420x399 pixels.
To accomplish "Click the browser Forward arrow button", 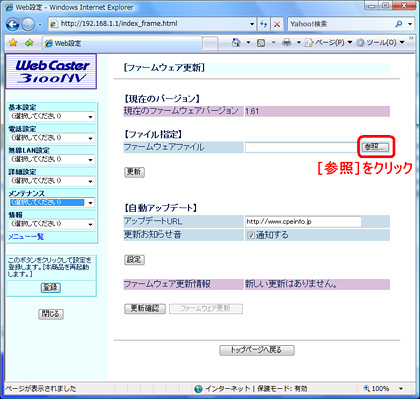I will [28, 24].
